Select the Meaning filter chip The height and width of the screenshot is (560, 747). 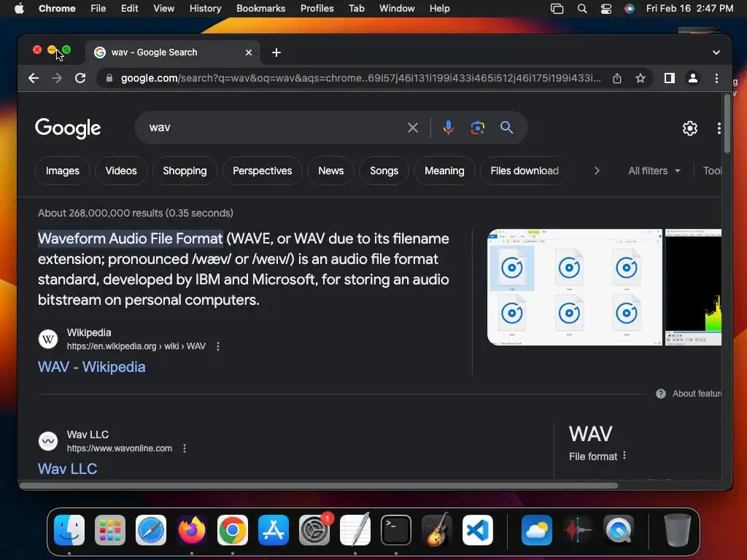pos(444,171)
